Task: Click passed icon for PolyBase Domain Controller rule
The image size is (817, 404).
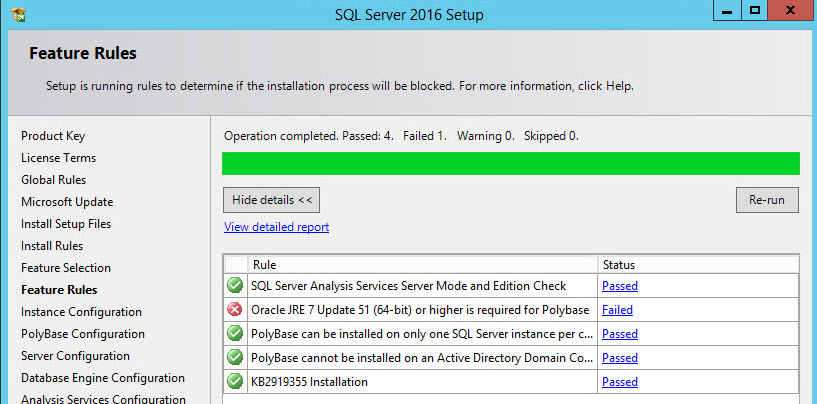Action: pos(235,358)
